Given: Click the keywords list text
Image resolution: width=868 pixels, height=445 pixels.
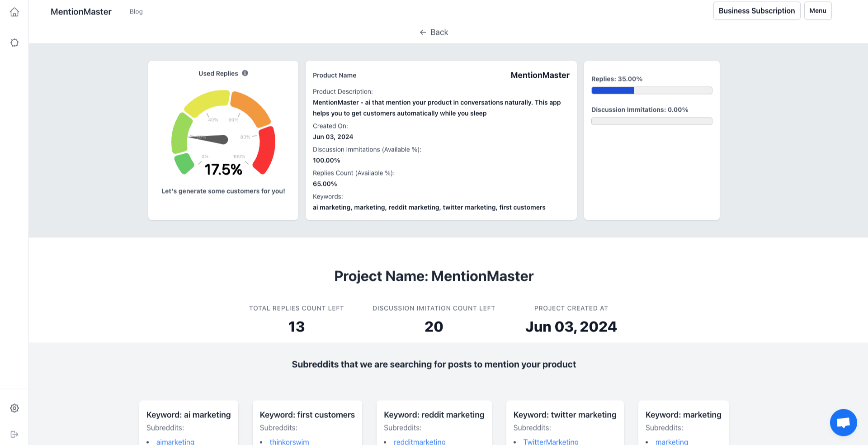Looking at the screenshot, I should point(429,207).
